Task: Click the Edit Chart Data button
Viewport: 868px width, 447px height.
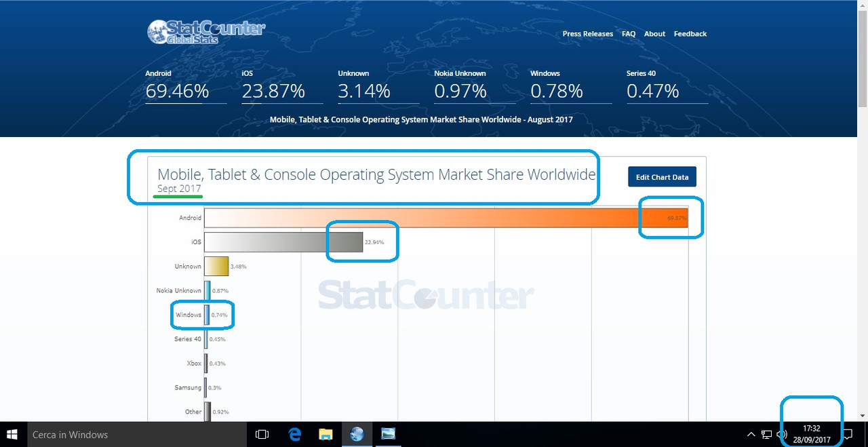Action: 662,177
